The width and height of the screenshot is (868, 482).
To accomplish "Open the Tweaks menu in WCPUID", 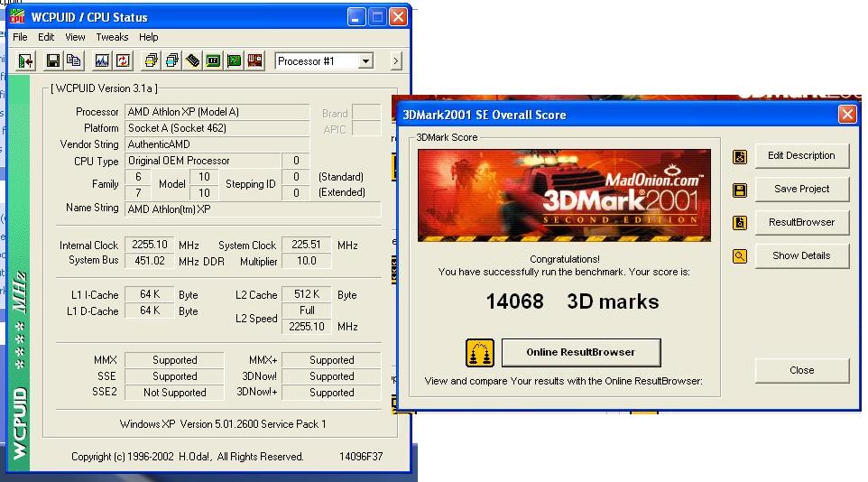I will coord(112,37).
